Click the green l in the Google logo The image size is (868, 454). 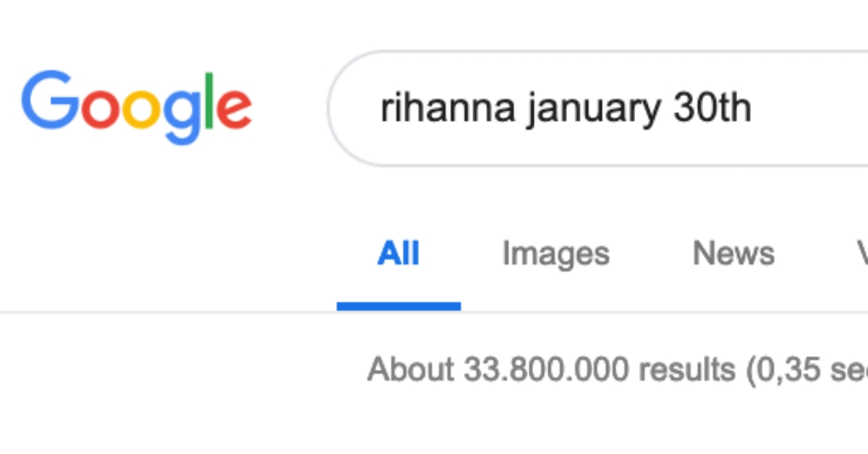210,101
